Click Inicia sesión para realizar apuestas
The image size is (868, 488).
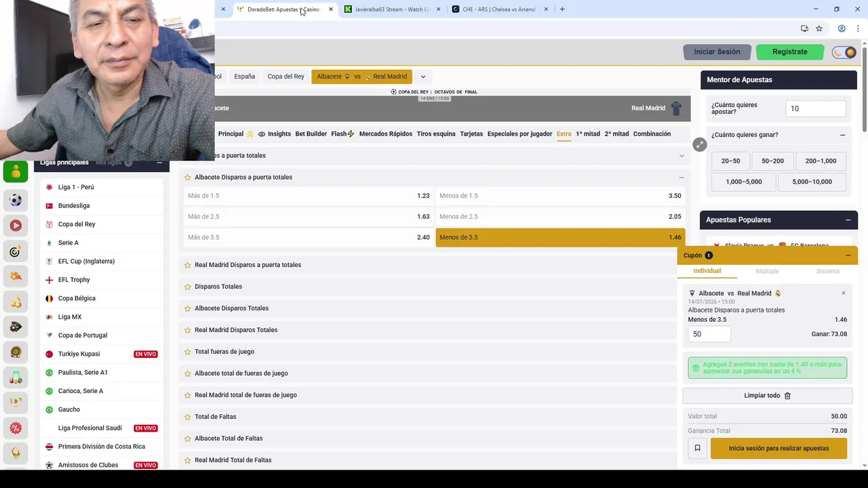point(778,448)
